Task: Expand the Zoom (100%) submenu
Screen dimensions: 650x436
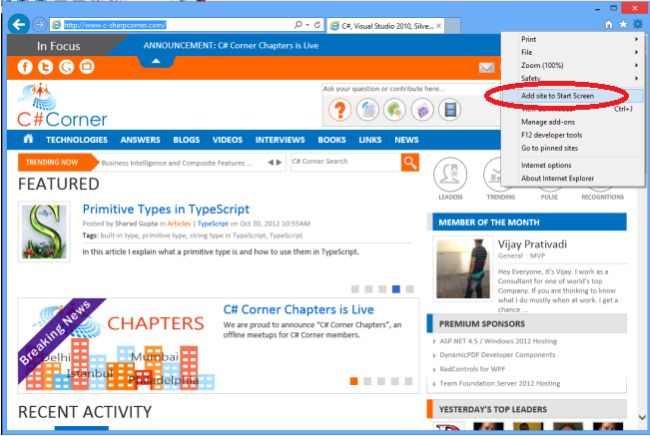Action: [x=573, y=65]
